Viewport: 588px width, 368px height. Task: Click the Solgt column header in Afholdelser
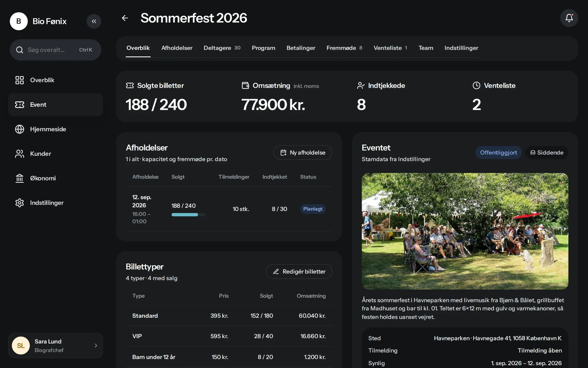[178, 177]
